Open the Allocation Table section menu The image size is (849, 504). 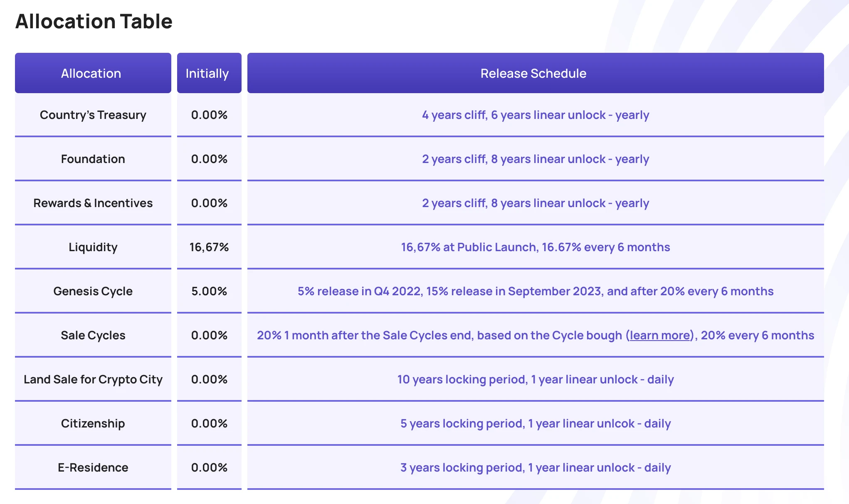94,22
